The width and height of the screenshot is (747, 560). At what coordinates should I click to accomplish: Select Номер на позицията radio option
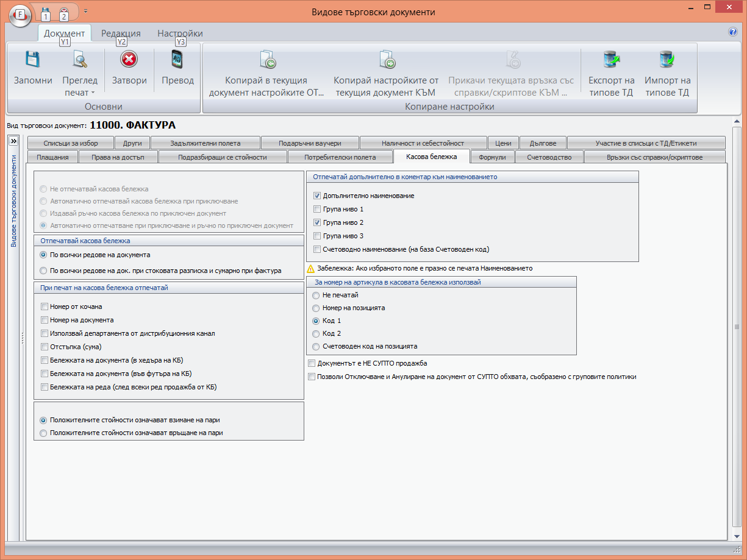point(316,308)
